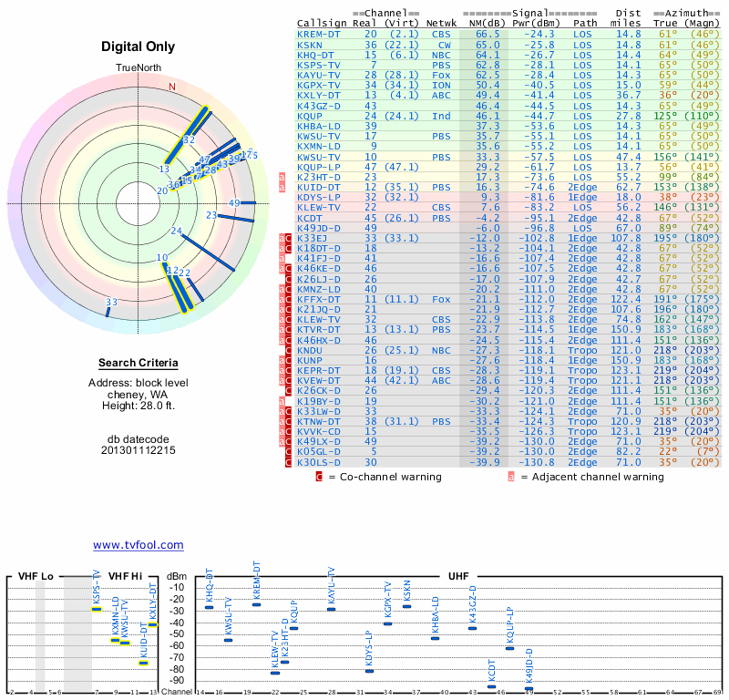Click the co-channel icon beside KNDU

(288, 350)
